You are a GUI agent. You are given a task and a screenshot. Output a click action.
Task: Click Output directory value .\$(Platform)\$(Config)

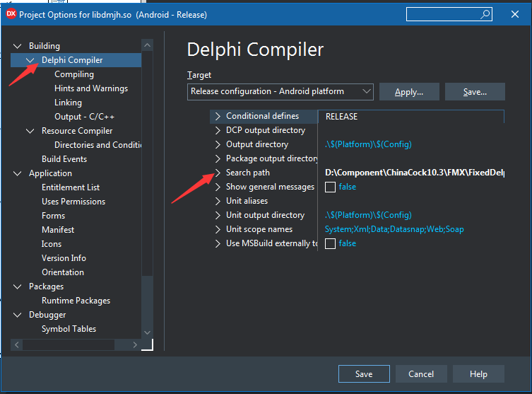368,145
